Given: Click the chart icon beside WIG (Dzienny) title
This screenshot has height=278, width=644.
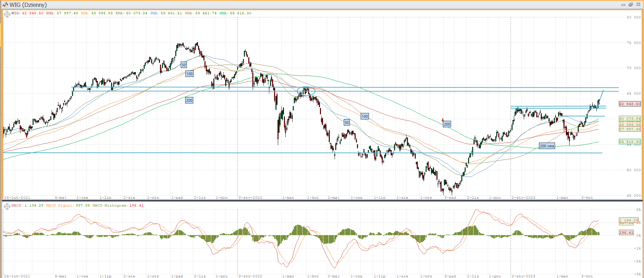Looking at the screenshot, I should (5, 5).
